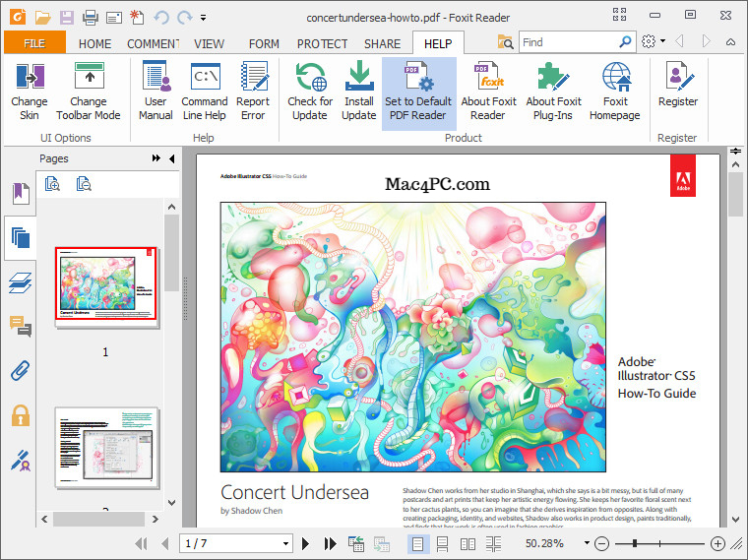
Task: Go to the next page
Action: coord(305,543)
